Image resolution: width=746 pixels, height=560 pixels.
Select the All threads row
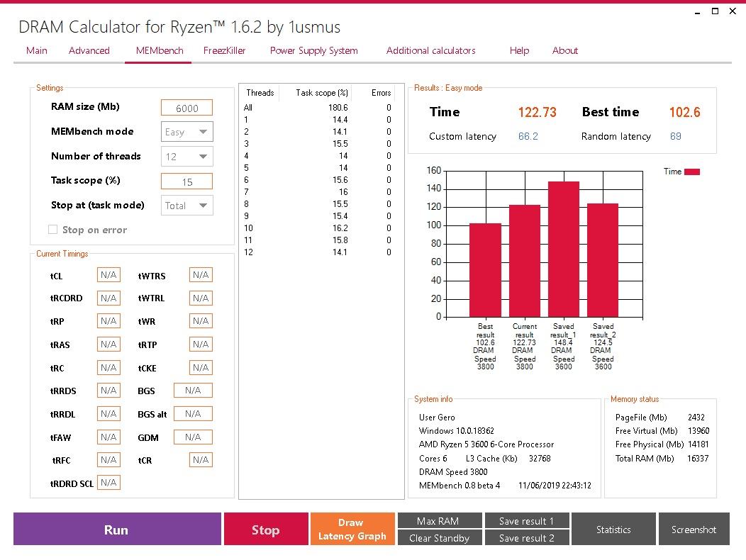318,108
